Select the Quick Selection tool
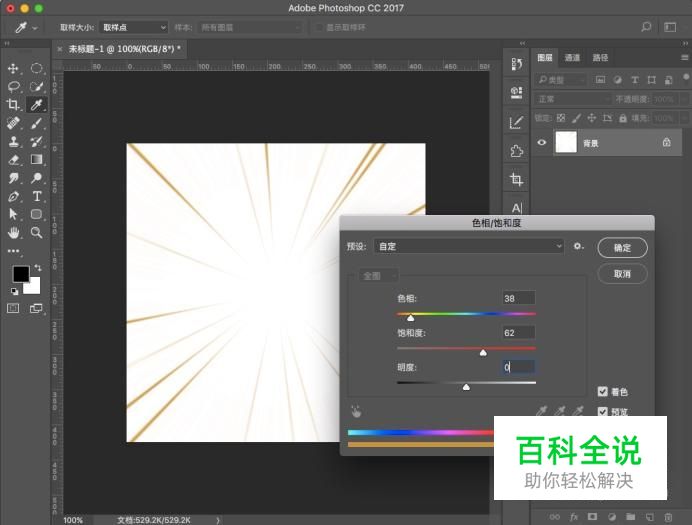692x525 pixels. (37, 86)
